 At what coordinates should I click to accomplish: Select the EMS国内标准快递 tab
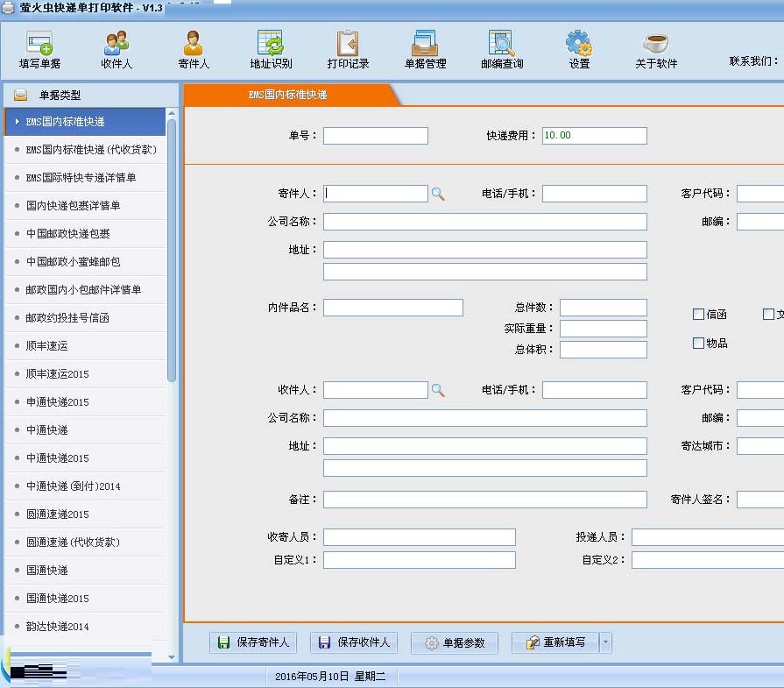click(x=288, y=95)
